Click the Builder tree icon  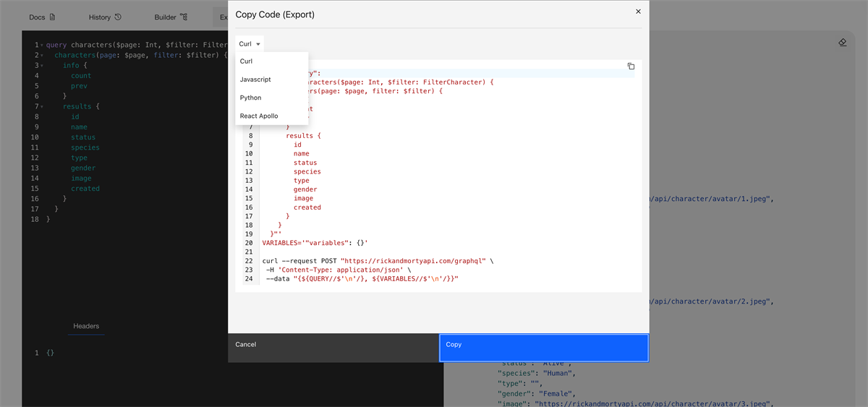tap(184, 17)
